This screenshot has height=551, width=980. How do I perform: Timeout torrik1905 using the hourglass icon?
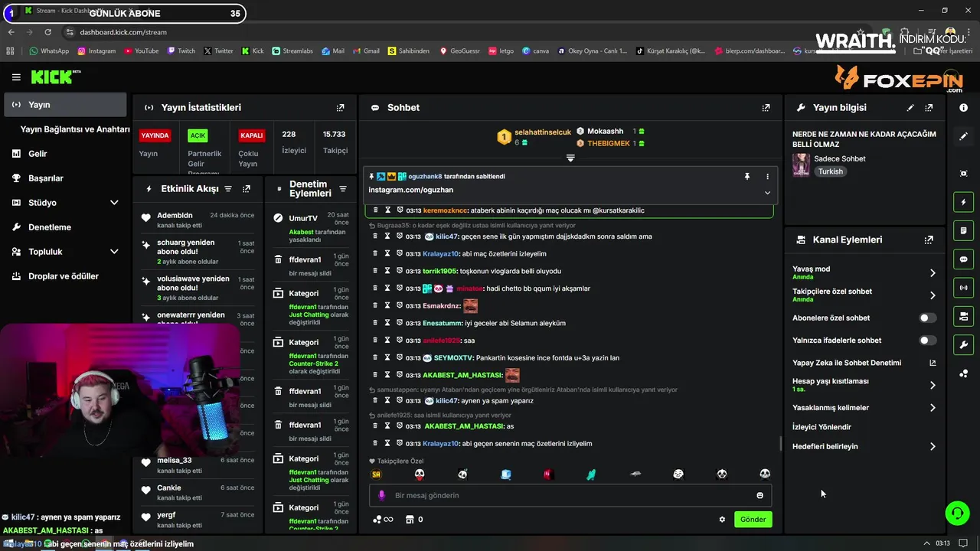pyautogui.click(x=387, y=271)
